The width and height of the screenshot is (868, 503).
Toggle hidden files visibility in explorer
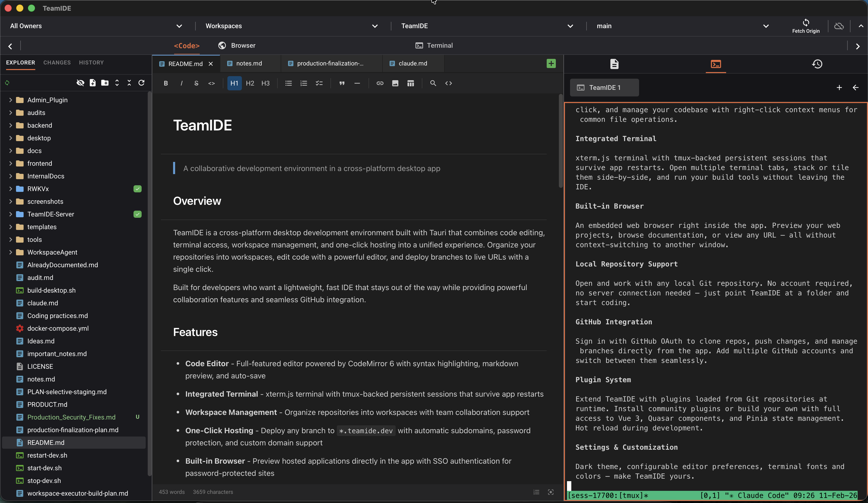tap(80, 83)
